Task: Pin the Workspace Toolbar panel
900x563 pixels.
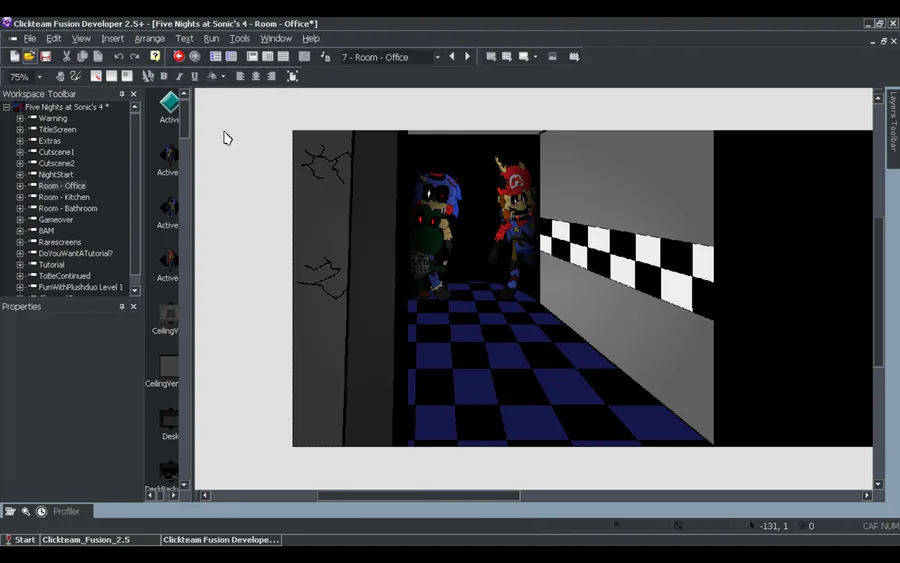Action: pyautogui.click(x=122, y=94)
